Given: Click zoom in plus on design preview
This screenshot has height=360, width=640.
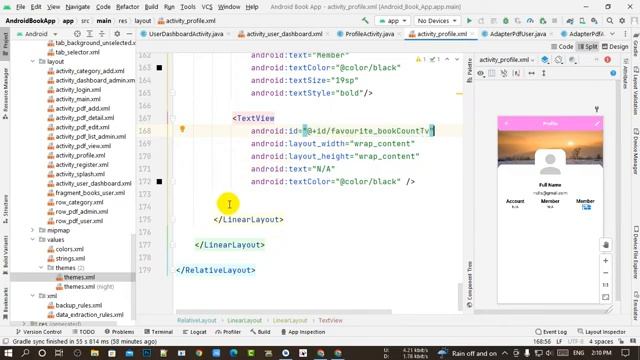Looking at the screenshot, I should click(x=606, y=260).
